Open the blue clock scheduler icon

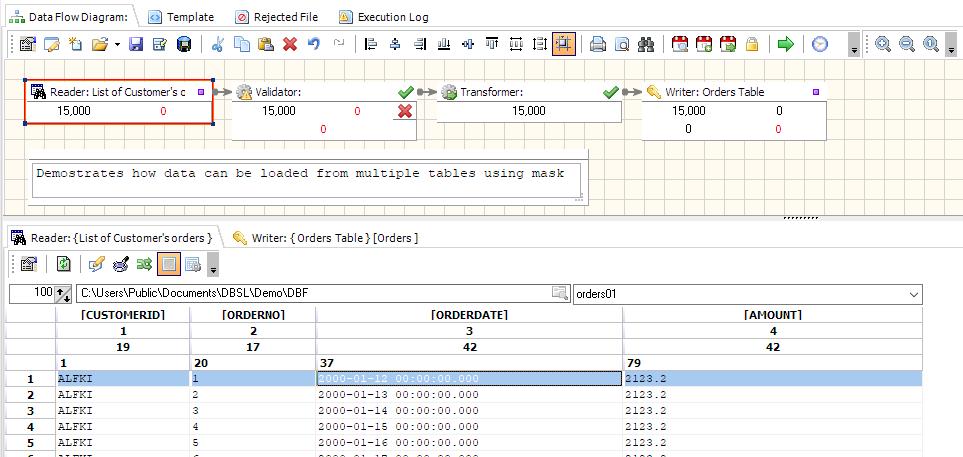820,44
